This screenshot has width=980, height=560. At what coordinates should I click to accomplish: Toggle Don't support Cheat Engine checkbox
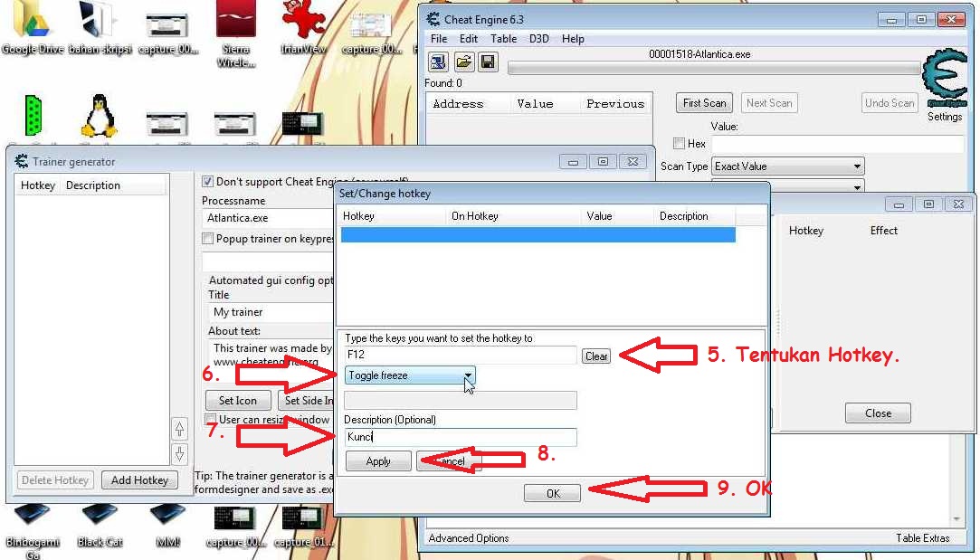coord(207,182)
